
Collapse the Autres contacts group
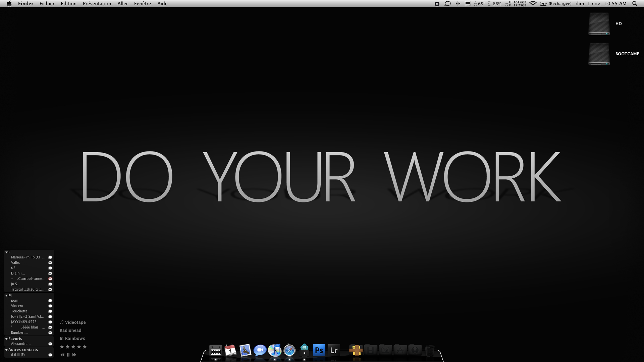point(6,350)
